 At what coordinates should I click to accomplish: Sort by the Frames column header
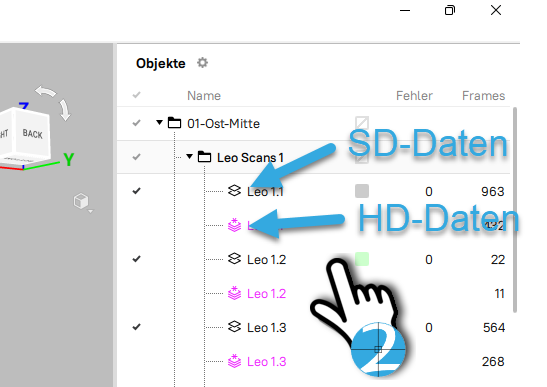click(484, 96)
